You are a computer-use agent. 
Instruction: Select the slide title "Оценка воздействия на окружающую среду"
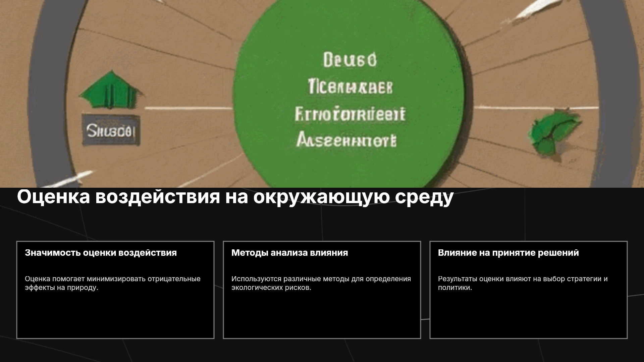235,197
